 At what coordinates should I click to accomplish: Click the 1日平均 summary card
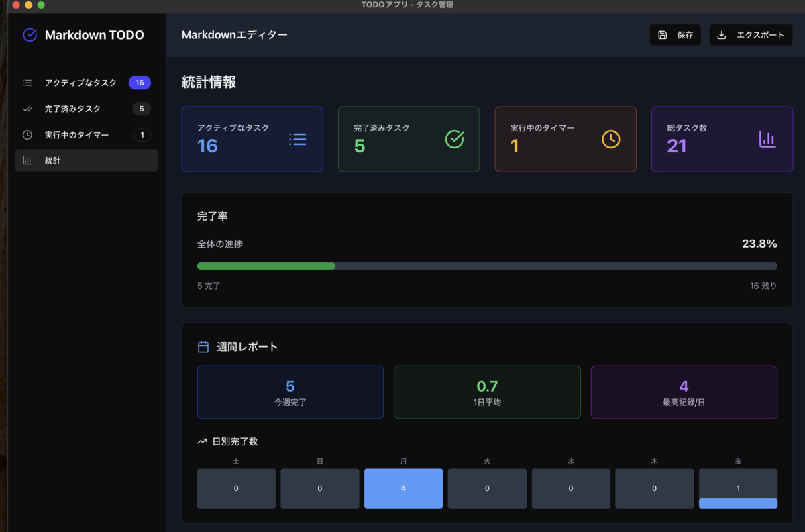click(487, 392)
